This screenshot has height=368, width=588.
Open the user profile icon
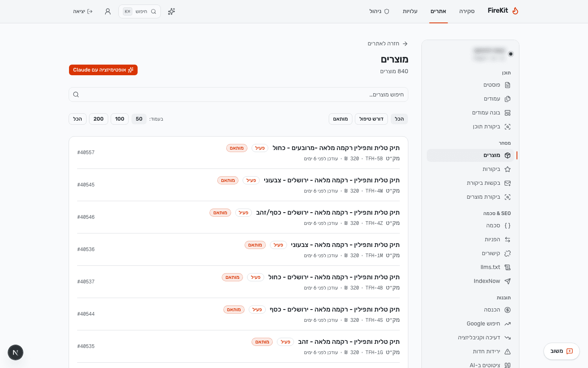tap(108, 11)
